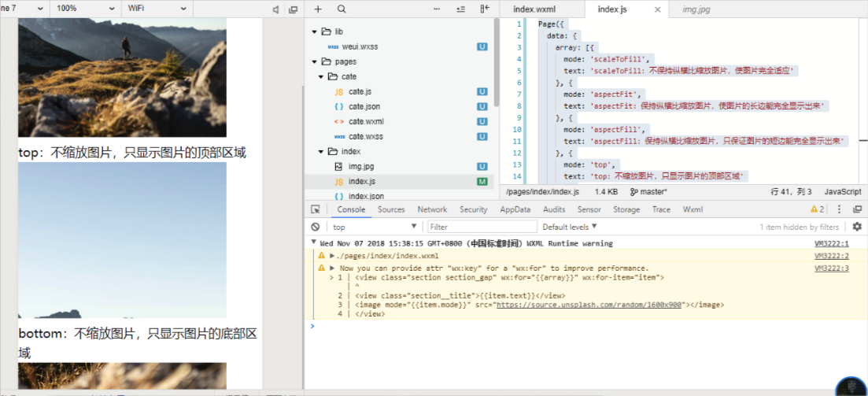The width and height of the screenshot is (868, 396).
Task: Switch to the img.jpg editor tab
Action: pyautogui.click(x=696, y=9)
